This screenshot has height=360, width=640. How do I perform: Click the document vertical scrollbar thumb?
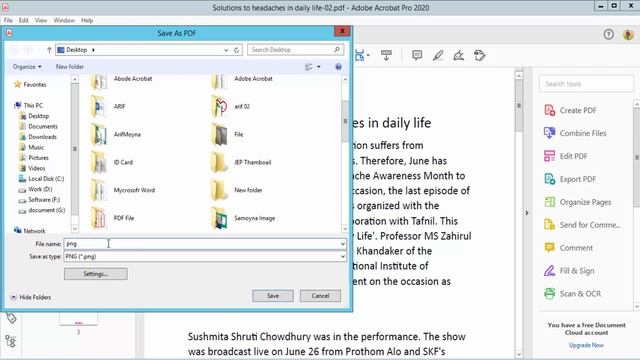click(x=519, y=106)
